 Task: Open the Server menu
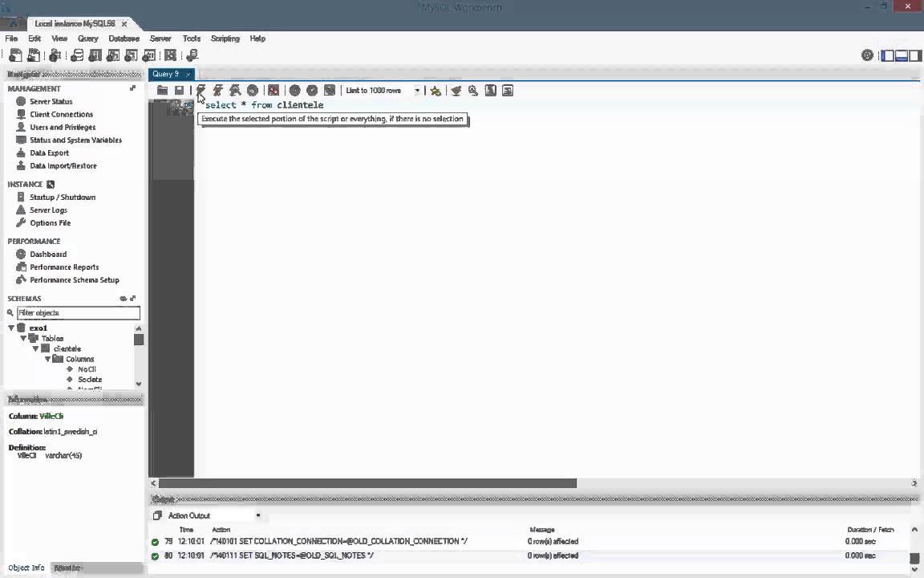pos(160,39)
